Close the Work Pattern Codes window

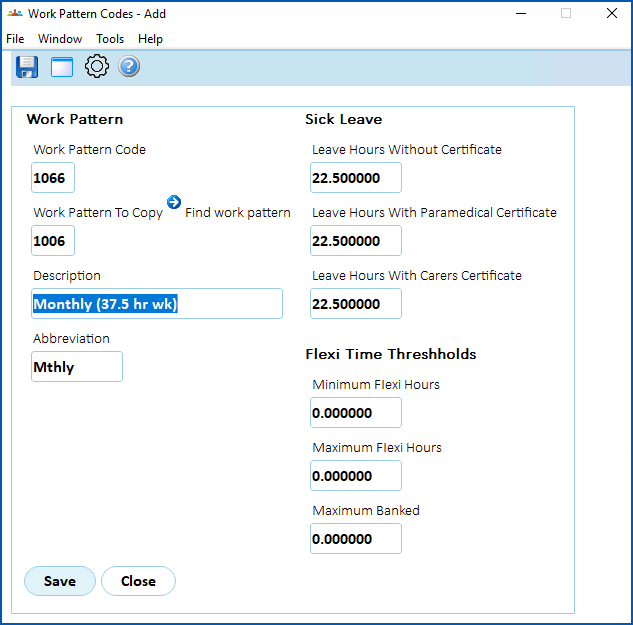(x=612, y=13)
